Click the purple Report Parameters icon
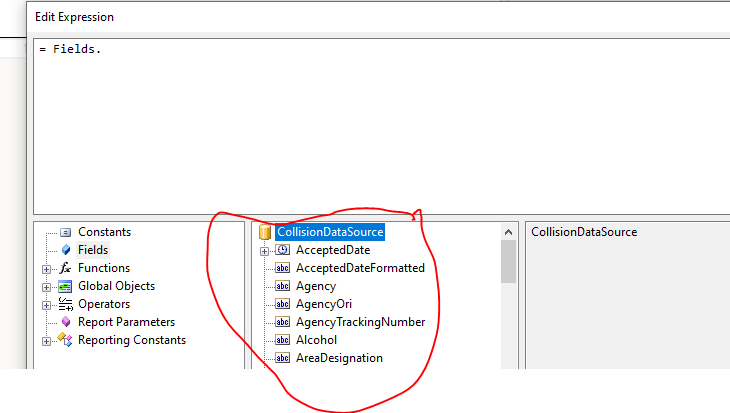Image resolution: width=730 pixels, height=413 pixels. 66,322
